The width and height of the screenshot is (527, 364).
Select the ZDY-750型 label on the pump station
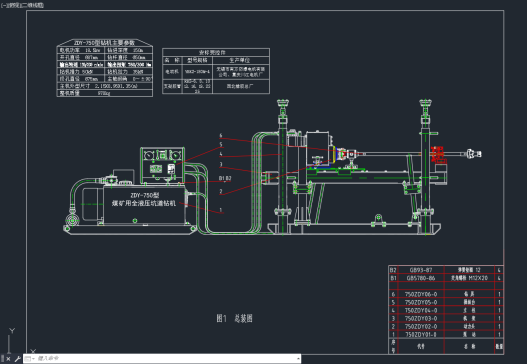(x=145, y=195)
